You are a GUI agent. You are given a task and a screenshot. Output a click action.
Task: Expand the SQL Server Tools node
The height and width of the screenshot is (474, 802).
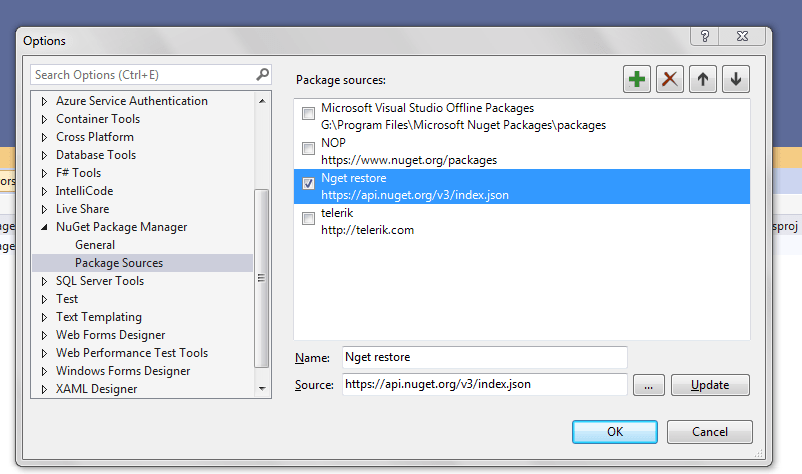pos(44,281)
